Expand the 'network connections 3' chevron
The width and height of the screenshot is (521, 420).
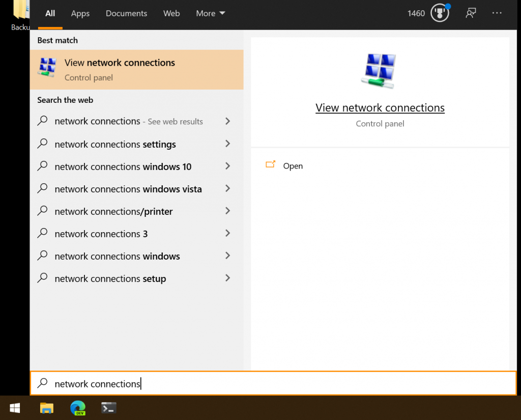point(227,233)
